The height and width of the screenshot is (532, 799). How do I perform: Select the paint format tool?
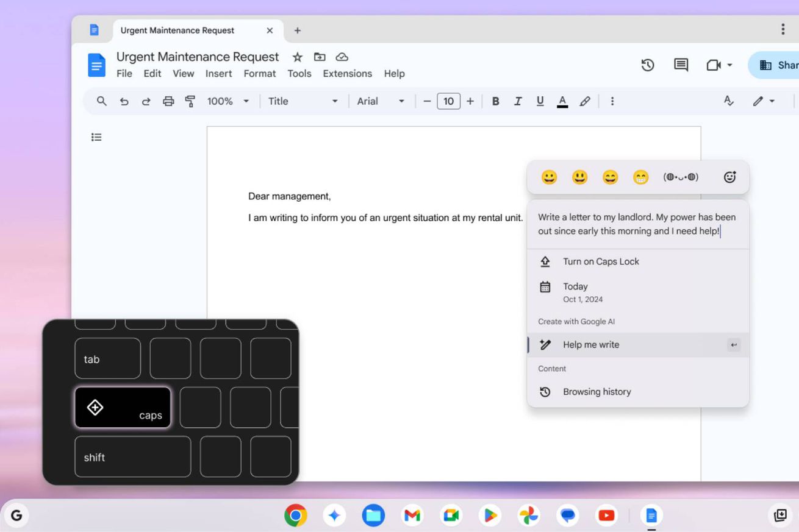190,101
